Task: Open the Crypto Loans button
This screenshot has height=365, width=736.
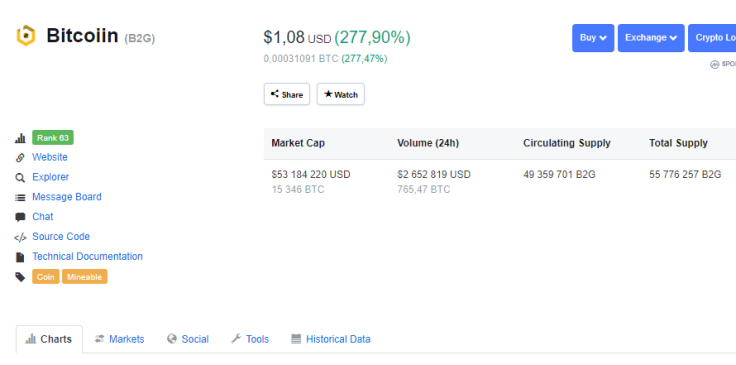Action: [712, 38]
